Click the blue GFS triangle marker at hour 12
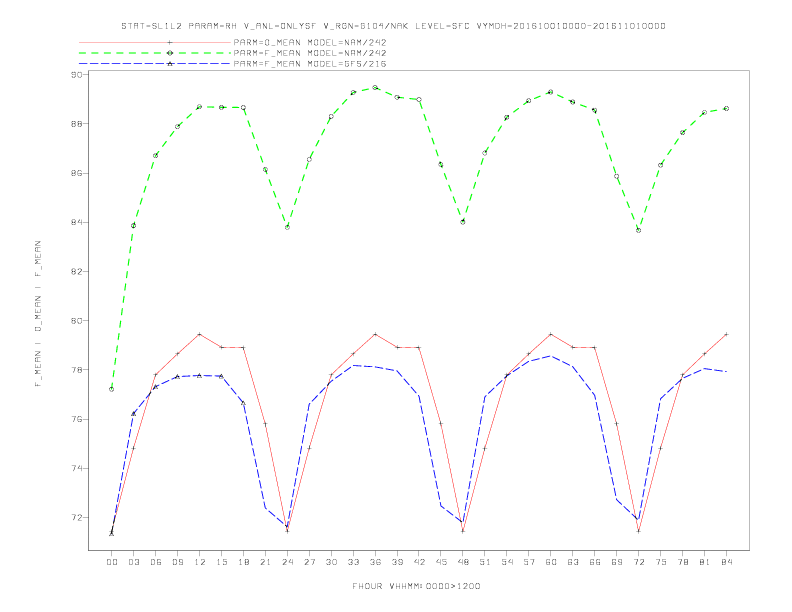 [200, 375]
